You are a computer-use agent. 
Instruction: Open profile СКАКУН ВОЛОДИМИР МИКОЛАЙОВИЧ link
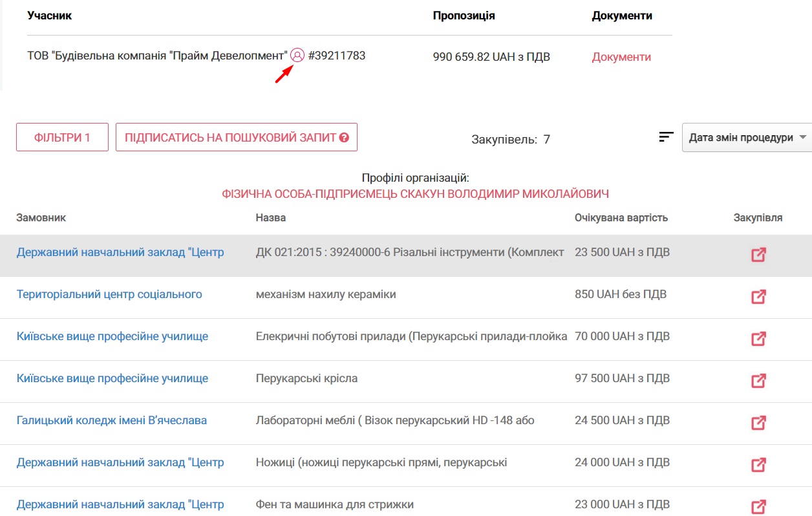click(415, 194)
